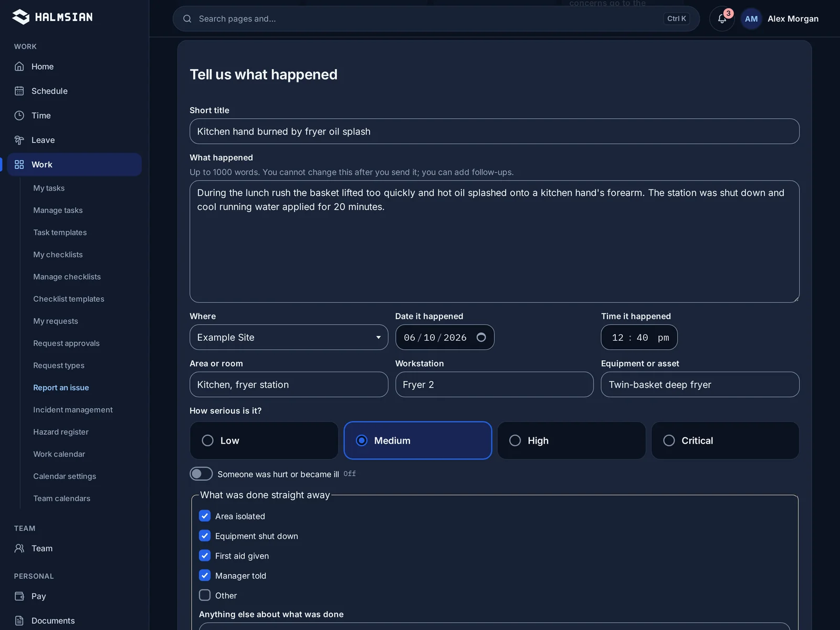The width and height of the screenshot is (840, 630).
Task: Click the Pay wallet icon
Action: click(19, 596)
